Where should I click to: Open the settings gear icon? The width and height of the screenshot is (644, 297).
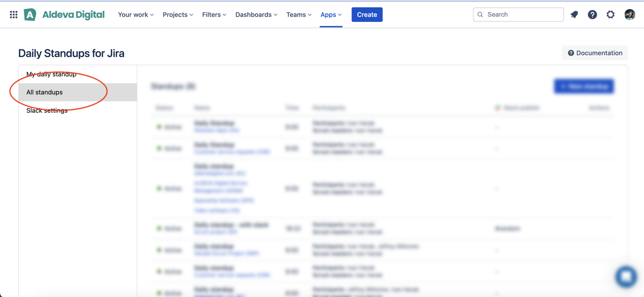(x=610, y=14)
